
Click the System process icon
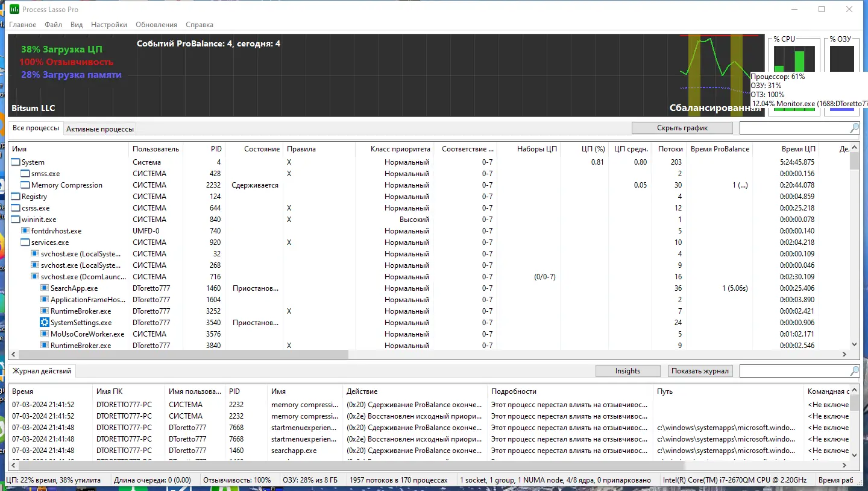pos(16,162)
